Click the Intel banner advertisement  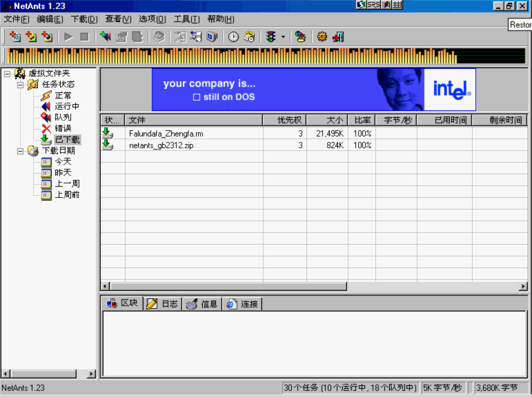click(x=313, y=90)
